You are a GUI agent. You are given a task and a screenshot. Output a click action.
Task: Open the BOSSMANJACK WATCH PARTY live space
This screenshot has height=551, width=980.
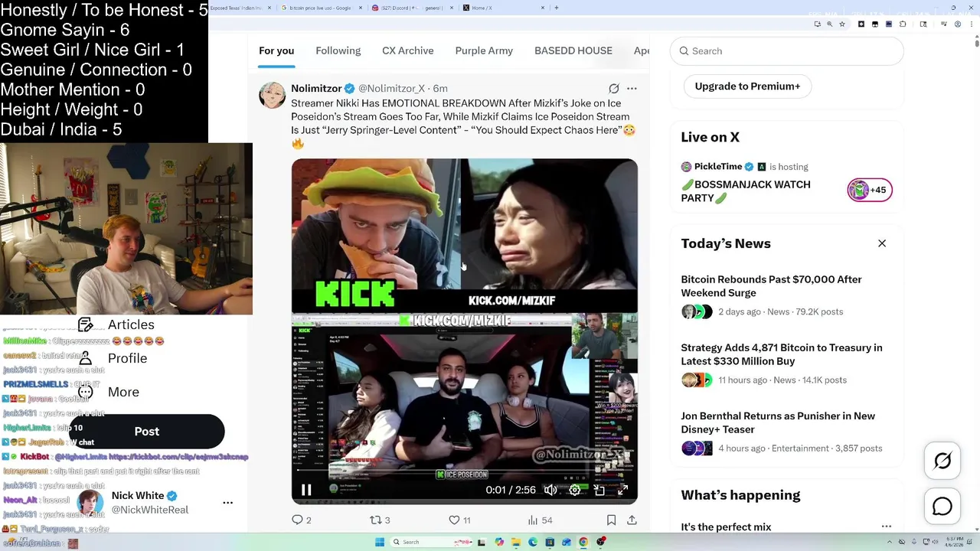tap(746, 191)
